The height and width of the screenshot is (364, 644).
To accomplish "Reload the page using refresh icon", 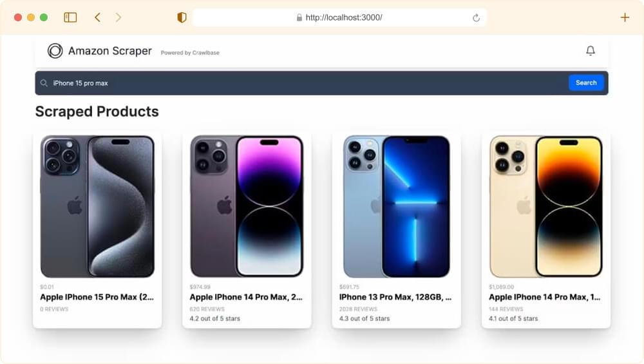I will (x=476, y=17).
